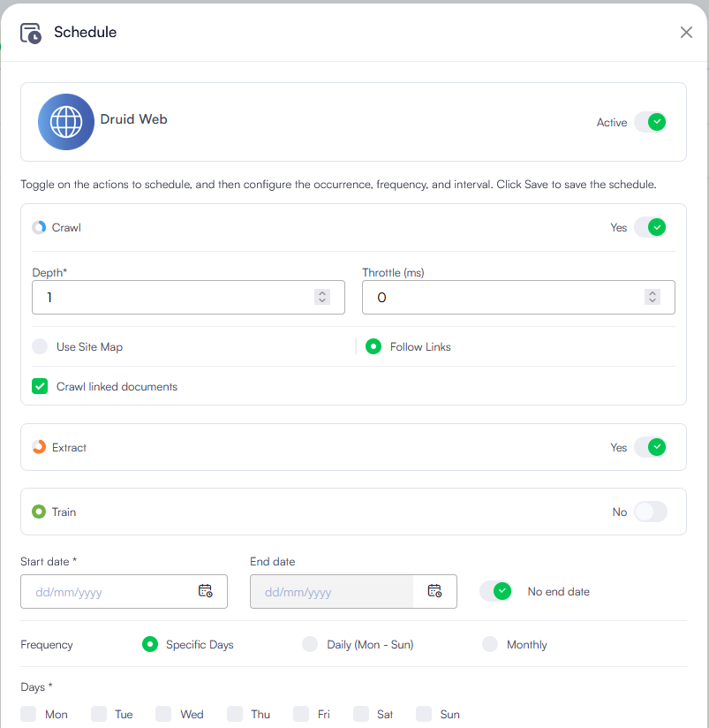Check the Sun day checkbox
The height and width of the screenshot is (728, 709).
pos(424,714)
